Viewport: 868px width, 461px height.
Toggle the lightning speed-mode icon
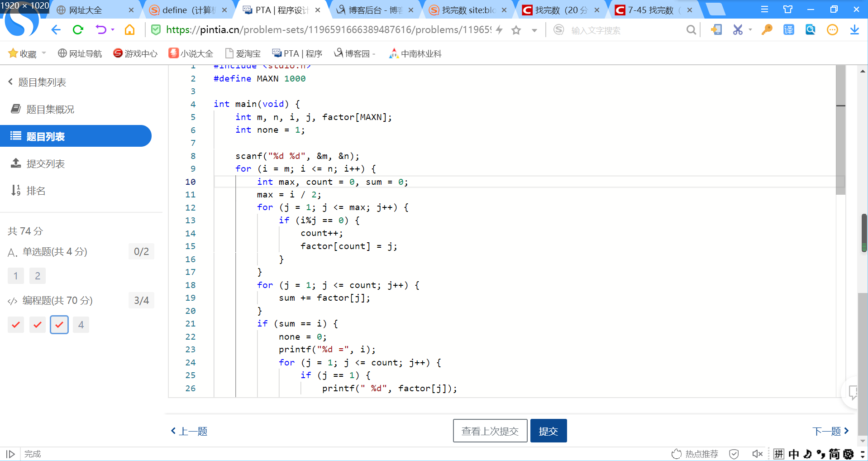pos(500,30)
